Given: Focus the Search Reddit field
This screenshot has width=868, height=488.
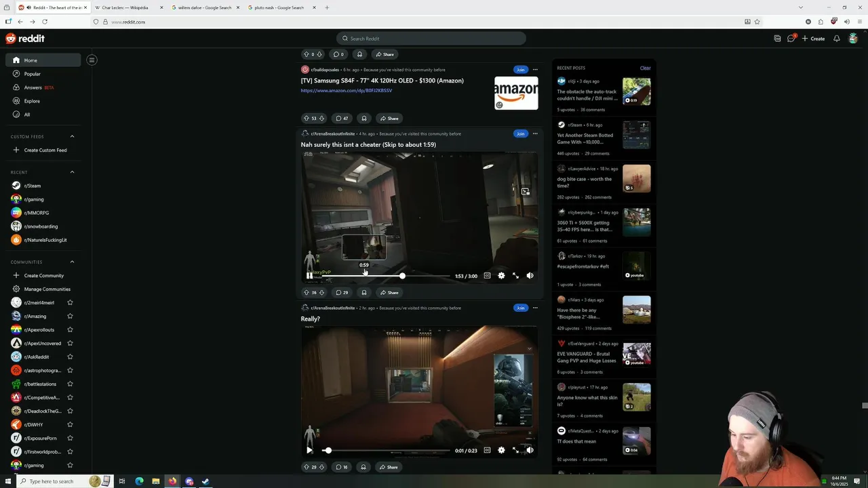Looking at the screenshot, I should click(x=431, y=39).
